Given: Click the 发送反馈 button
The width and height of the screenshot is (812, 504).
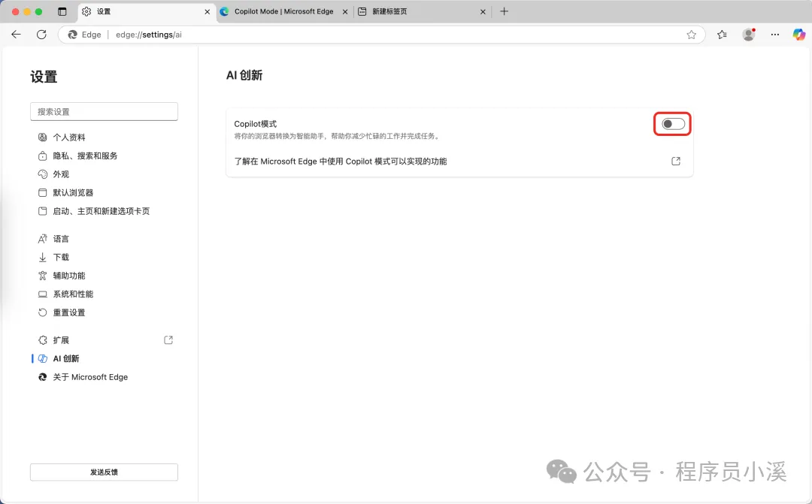Looking at the screenshot, I should point(104,472).
